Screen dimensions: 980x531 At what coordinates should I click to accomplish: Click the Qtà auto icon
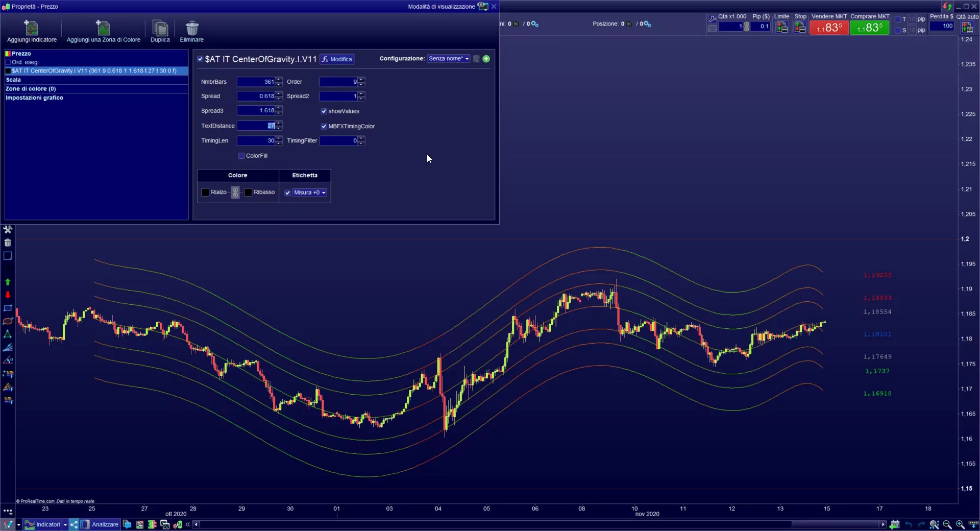tap(967, 28)
